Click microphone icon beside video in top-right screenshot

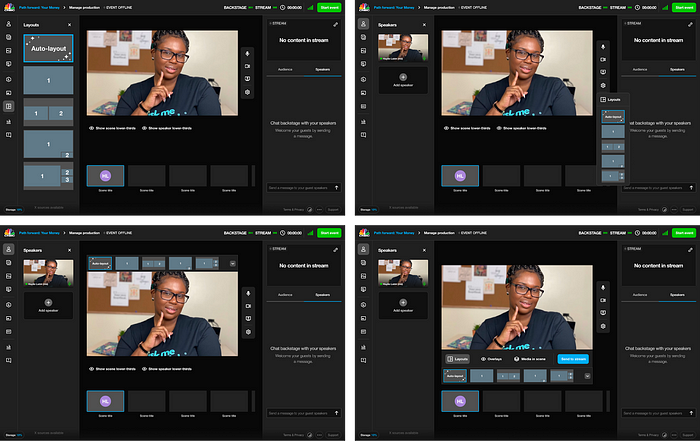click(603, 47)
